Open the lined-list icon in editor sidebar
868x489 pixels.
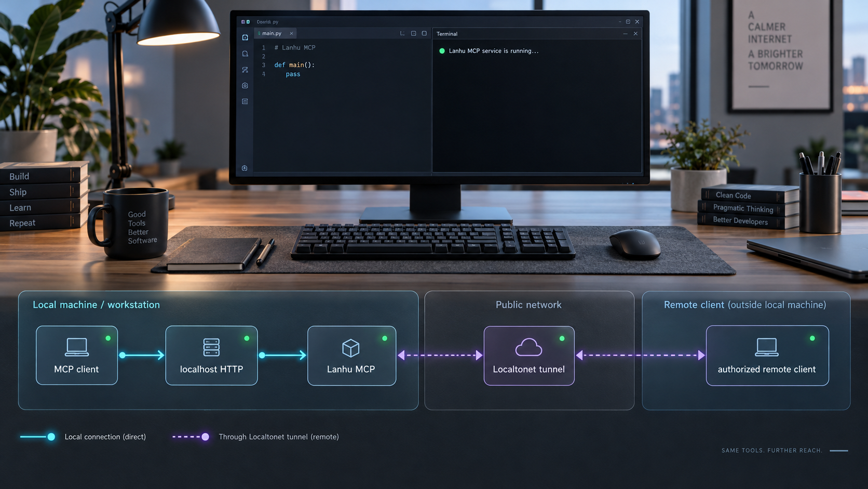pyautogui.click(x=245, y=101)
